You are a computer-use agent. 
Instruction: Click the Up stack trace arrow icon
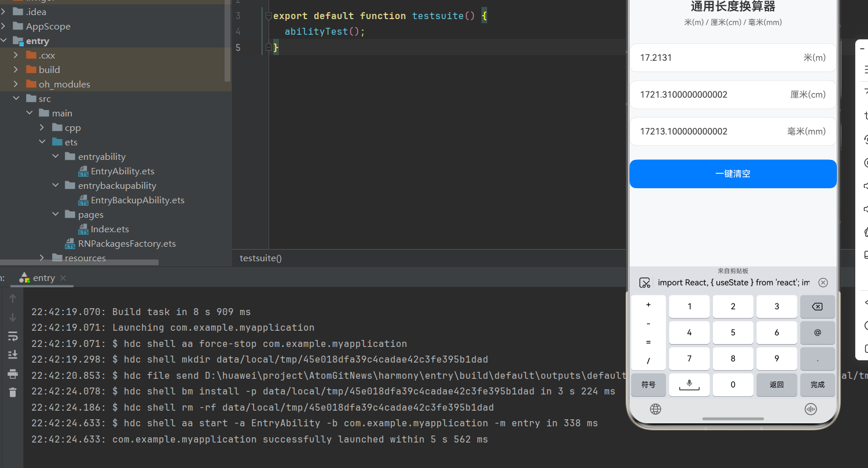[13, 298]
